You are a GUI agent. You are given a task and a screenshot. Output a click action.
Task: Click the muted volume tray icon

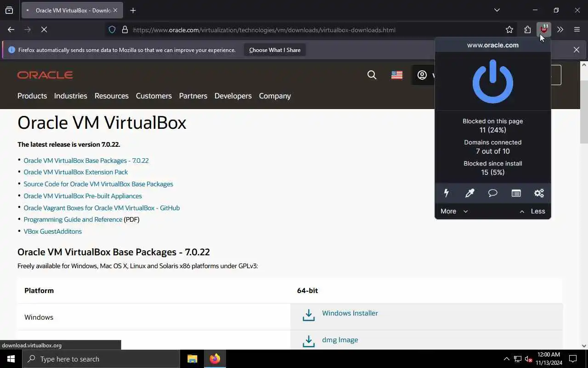(529, 359)
